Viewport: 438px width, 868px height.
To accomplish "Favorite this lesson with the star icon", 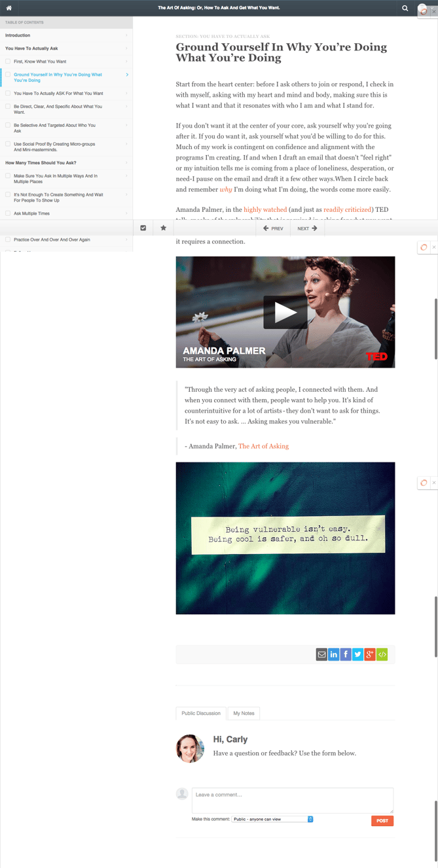I will 163,228.
